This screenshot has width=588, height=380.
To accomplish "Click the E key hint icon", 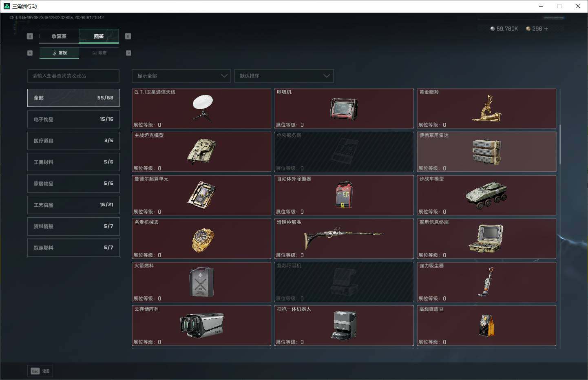I will 128,36.
